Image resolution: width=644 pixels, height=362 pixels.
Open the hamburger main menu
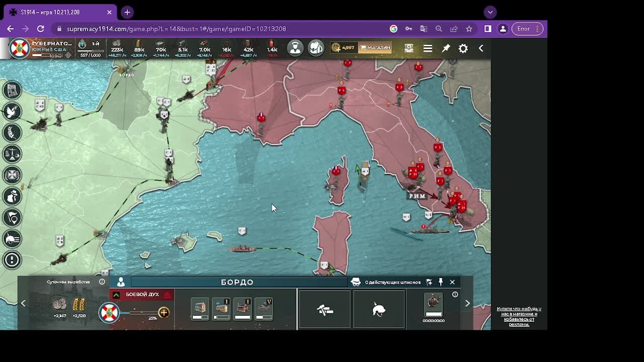428,48
